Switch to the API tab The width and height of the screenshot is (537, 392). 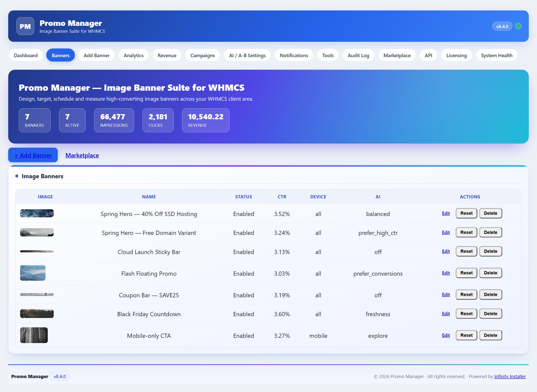(x=428, y=55)
